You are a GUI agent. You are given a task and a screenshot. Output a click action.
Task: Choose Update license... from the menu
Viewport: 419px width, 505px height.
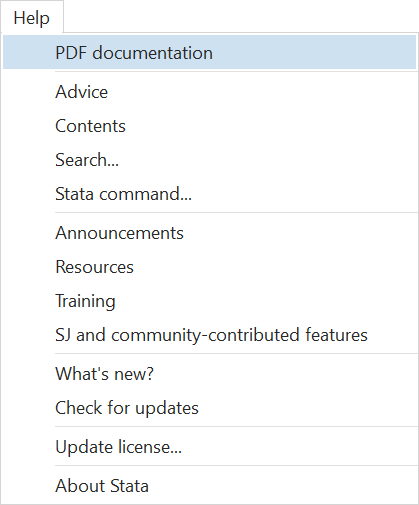coord(209,447)
